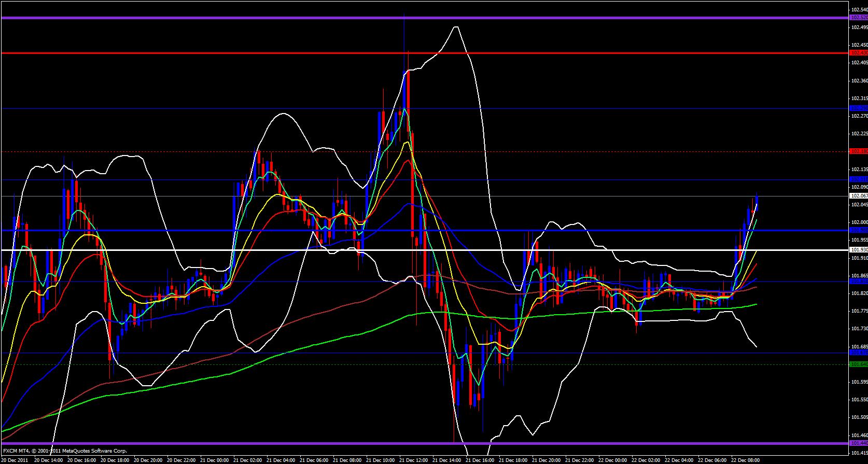Click the 21 Dec 00:00 time label

214,460
